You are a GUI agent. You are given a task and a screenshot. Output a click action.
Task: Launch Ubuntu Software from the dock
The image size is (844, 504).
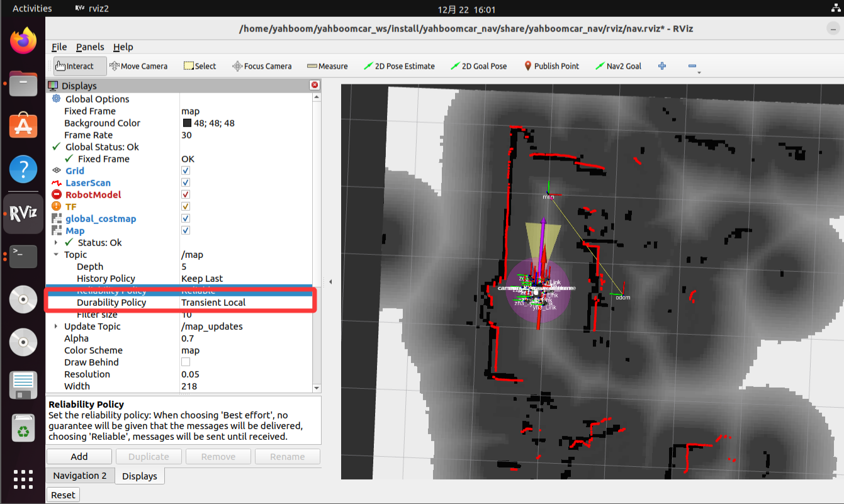[23, 126]
